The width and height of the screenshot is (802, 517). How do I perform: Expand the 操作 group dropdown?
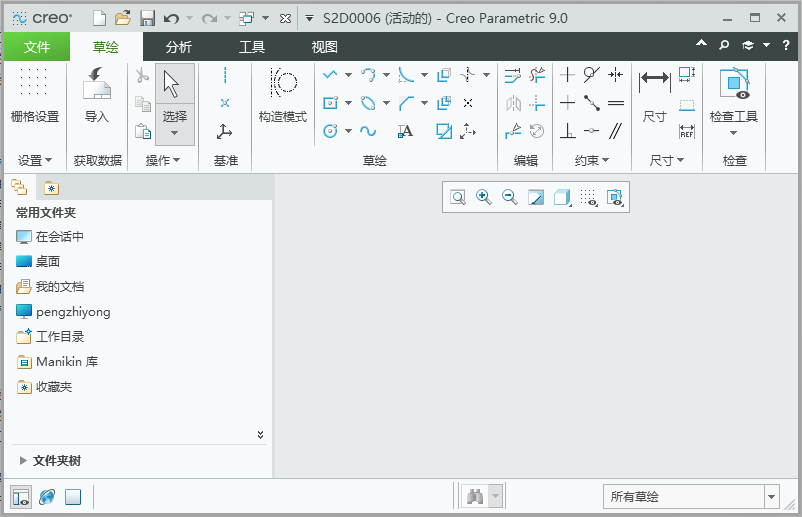[x=163, y=161]
